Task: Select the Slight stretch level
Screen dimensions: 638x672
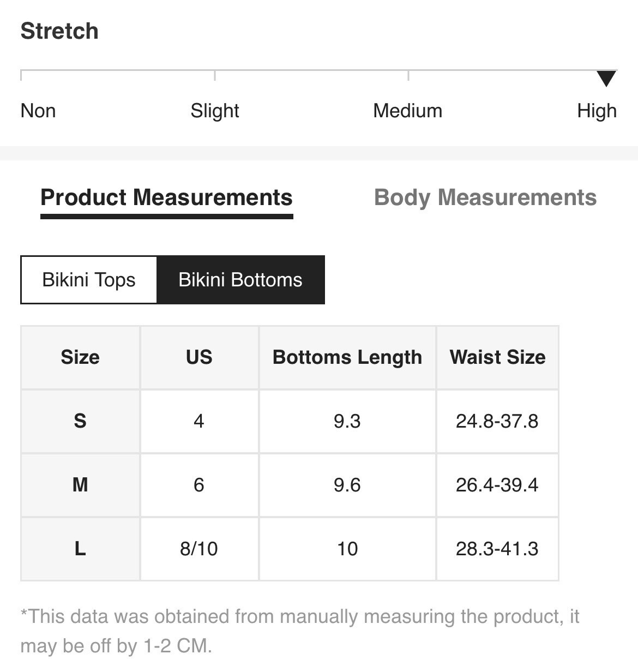Action: pyautogui.click(x=214, y=111)
